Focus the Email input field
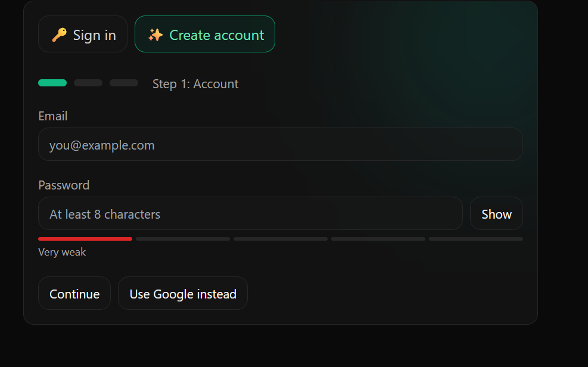588x367 pixels. [x=281, y=144]
